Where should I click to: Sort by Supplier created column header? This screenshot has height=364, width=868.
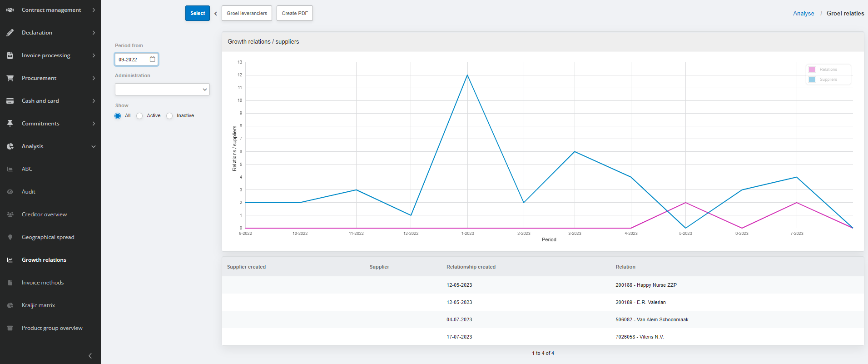246,267
